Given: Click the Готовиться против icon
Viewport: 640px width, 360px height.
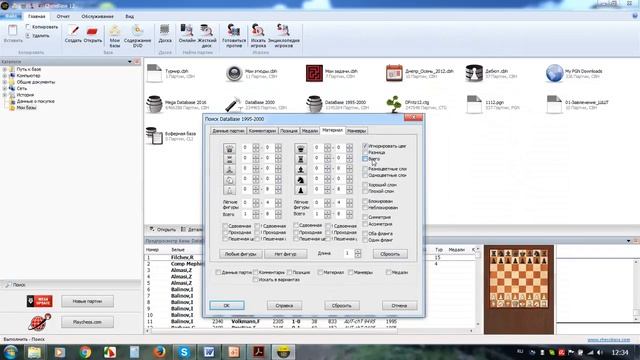Looking at the screenshot, I should tap(234, 36).
